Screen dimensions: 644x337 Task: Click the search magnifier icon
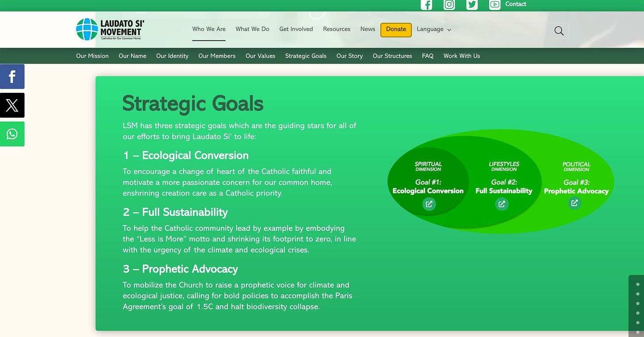(x=559, y=31)
